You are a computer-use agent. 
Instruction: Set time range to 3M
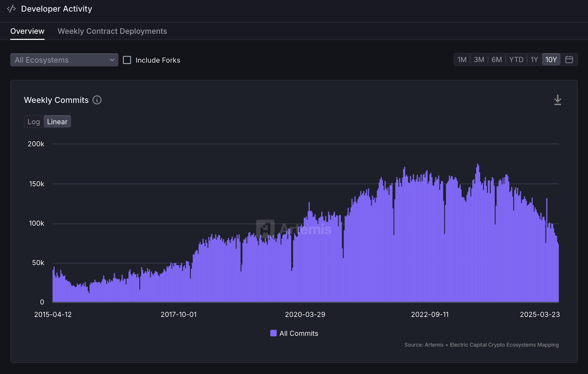pos(479,59)
